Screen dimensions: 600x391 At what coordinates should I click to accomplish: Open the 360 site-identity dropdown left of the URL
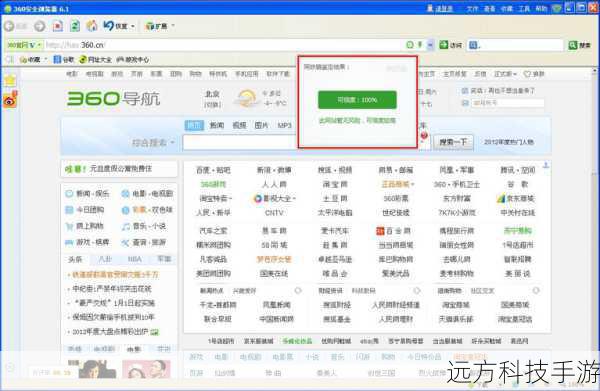pos(24,45)
